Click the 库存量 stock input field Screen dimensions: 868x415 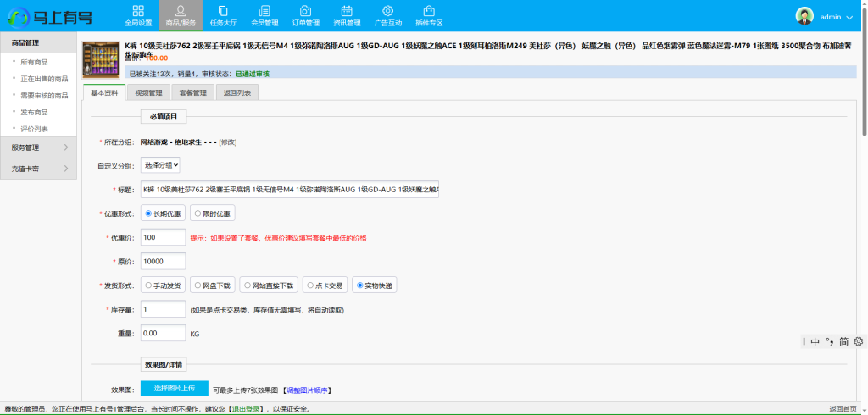pos(164,310)
